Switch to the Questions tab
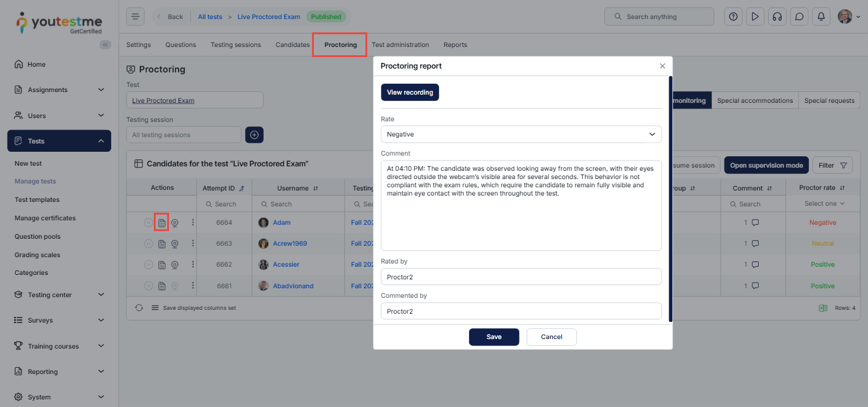The width and height of the screenshot is (868, 407). [180, 45]
